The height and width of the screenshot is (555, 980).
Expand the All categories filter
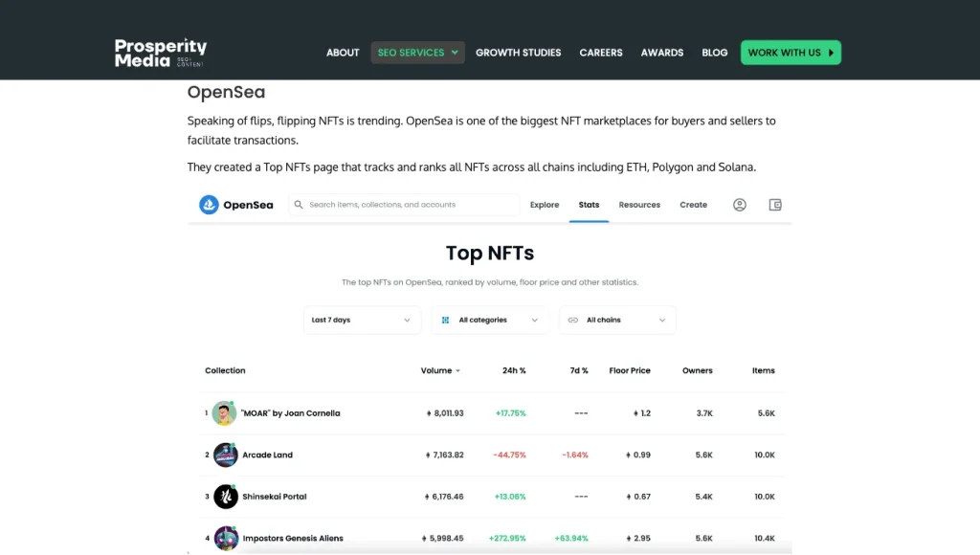click(490, 320)
